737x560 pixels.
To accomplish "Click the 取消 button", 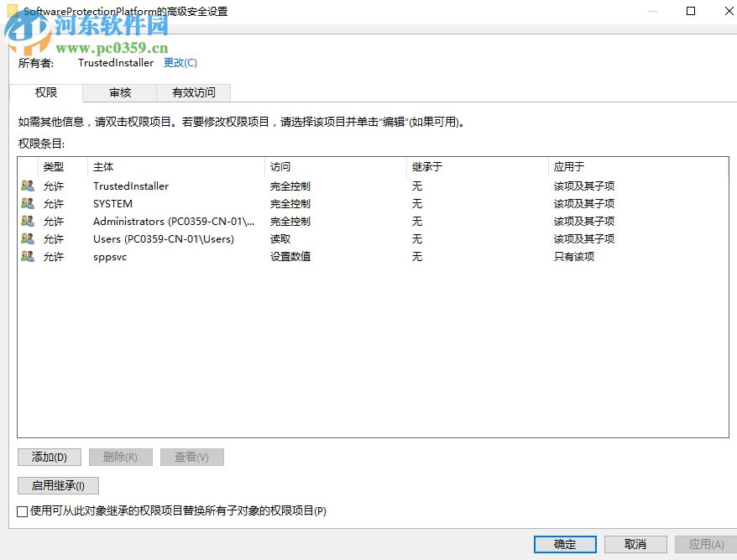I will pyautogui.click(x=635, y=544).
